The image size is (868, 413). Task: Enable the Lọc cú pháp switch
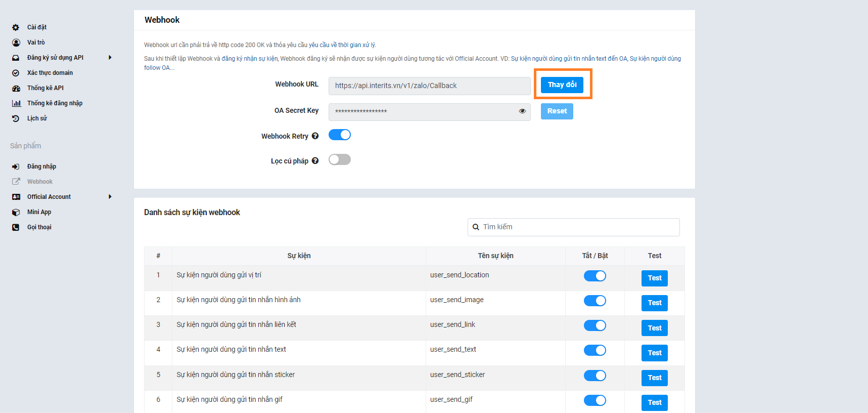click(x=340, y=160)
